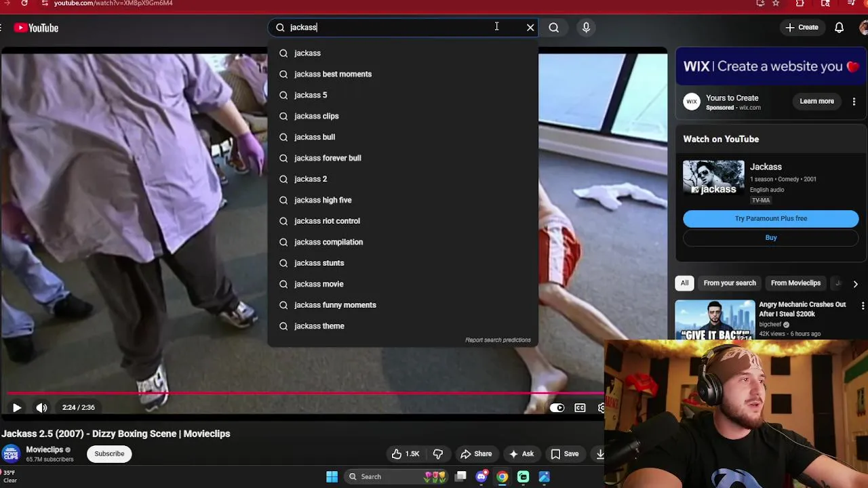Image resolution: width=868 pixels, height=488 pixels.
Task: Open the Windows Start menu
Action: click(332, 476)
